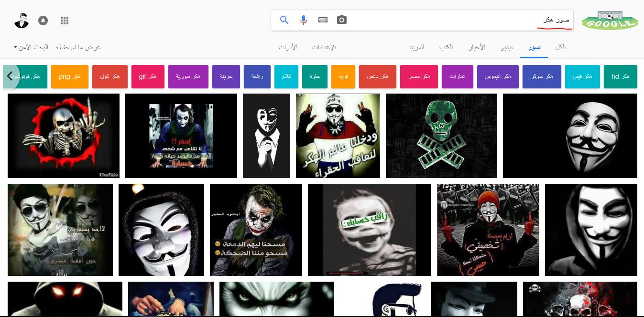Select the هكر png suggestion chip
This screenshot has width=644, height=317.
69,77
